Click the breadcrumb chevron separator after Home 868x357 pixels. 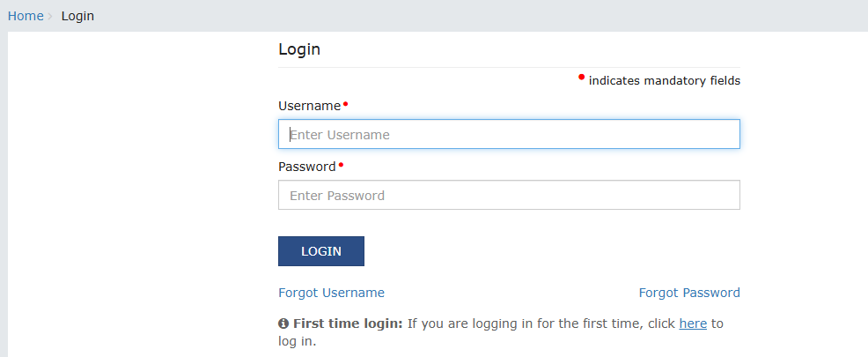pos(50,16)
